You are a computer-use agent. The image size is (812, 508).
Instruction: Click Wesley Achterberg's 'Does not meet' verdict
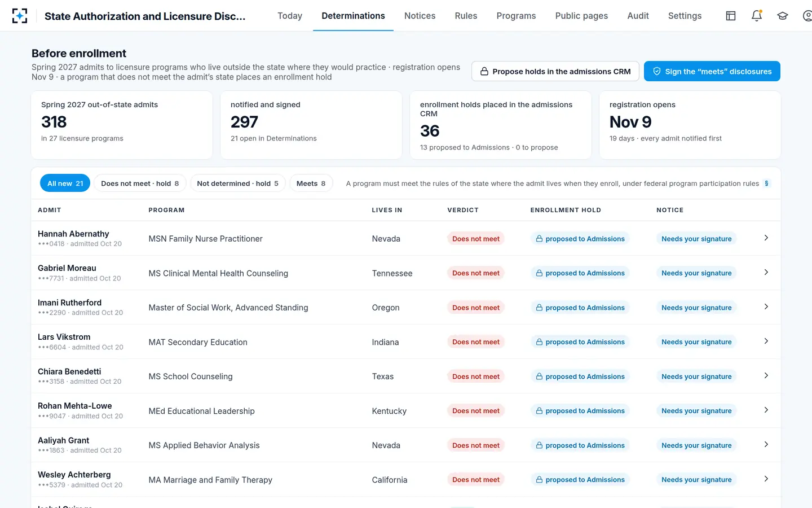pos(476,480)
